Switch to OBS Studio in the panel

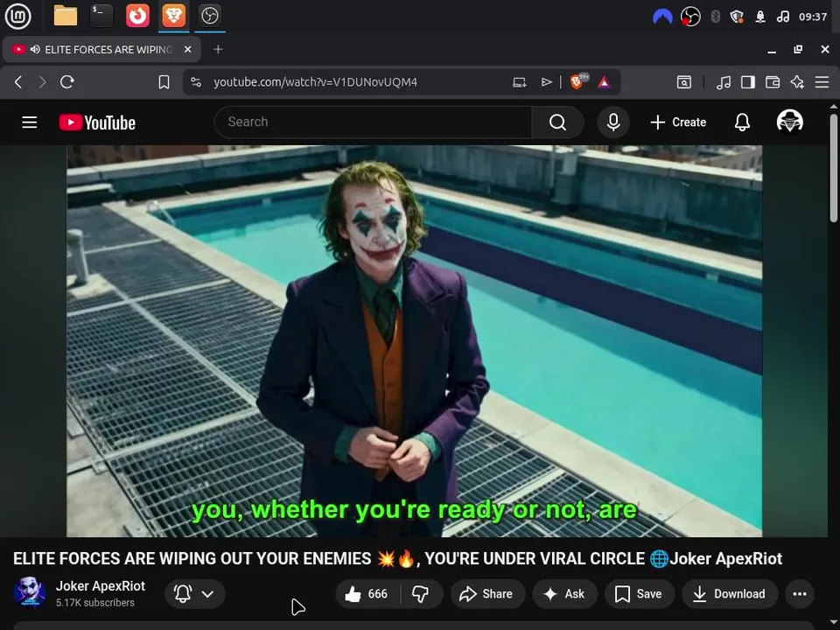[209, 16]
